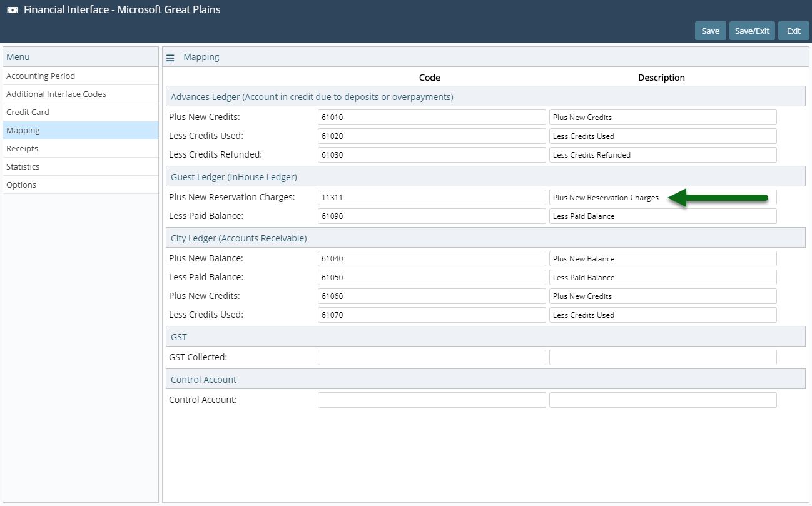Click City Ledger Less Credits Used code 61070
Screen dimensions: 812x506
point(432,315)
